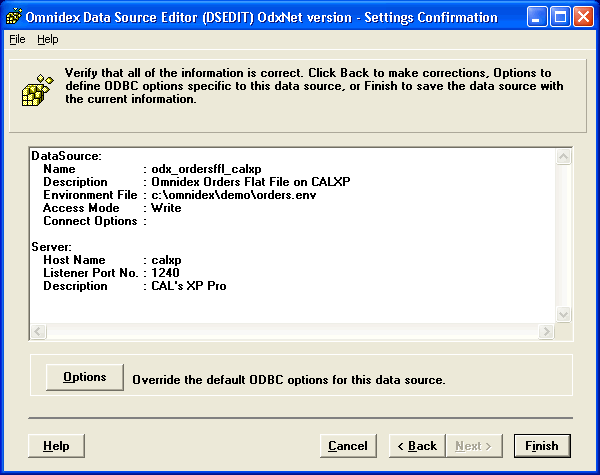Maximize the DSEDIT window
Screen dimensions: 600x475
[x=560, y=17]
